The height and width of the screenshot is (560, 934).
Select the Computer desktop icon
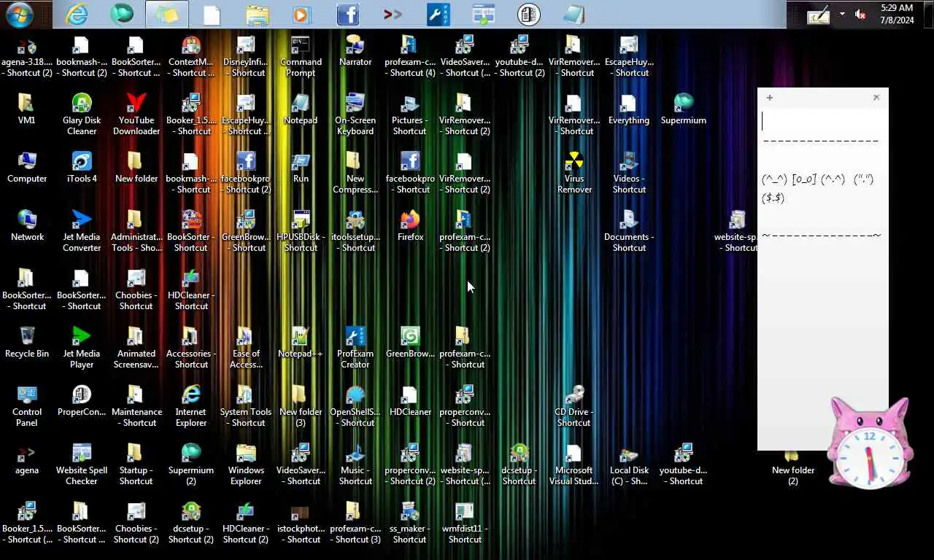point(27,168)
